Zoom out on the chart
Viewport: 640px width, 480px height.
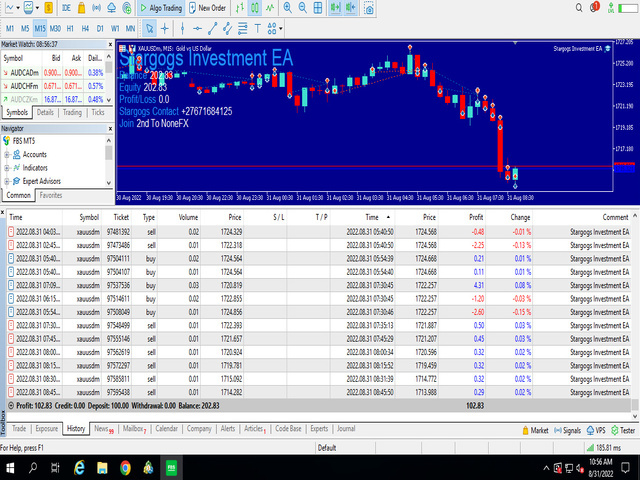302,8
